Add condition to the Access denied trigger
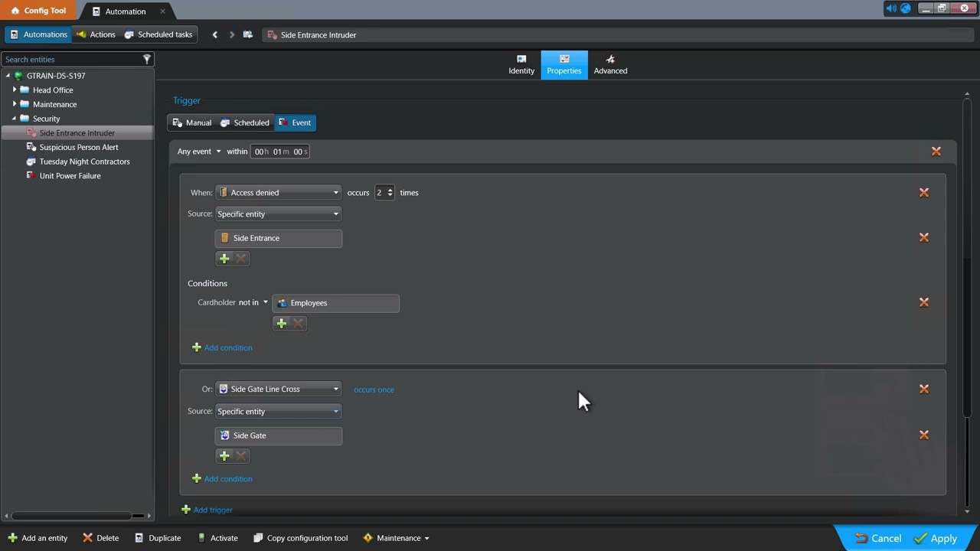 (x=222, y=347)
